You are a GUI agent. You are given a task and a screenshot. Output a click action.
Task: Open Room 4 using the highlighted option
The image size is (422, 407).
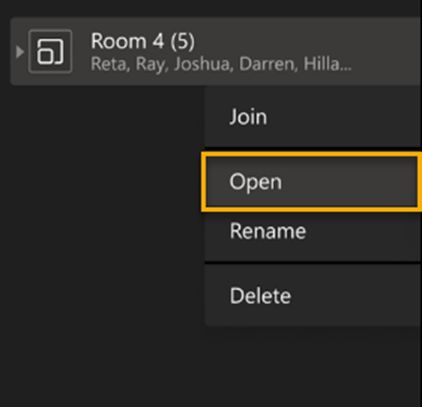point(311,182)
